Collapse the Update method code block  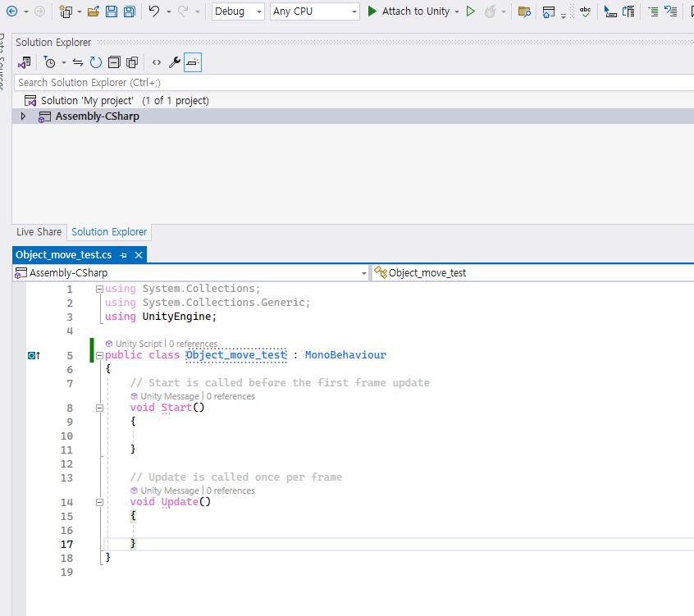point(99,502)
